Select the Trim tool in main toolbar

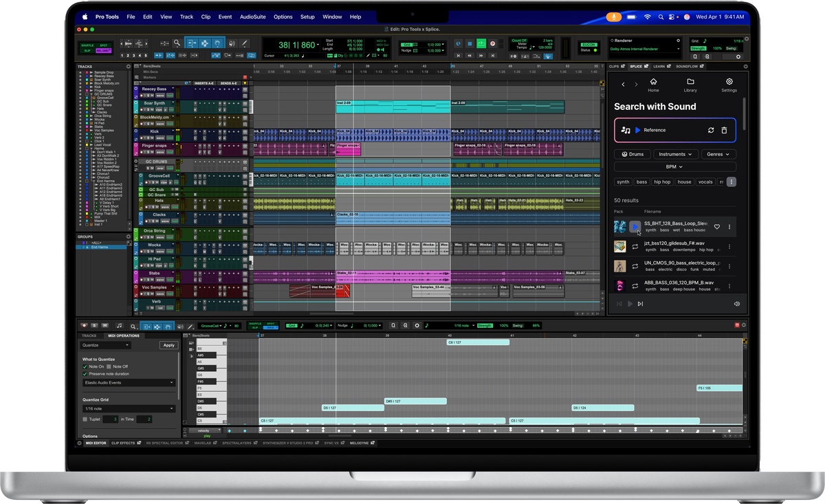192,43
